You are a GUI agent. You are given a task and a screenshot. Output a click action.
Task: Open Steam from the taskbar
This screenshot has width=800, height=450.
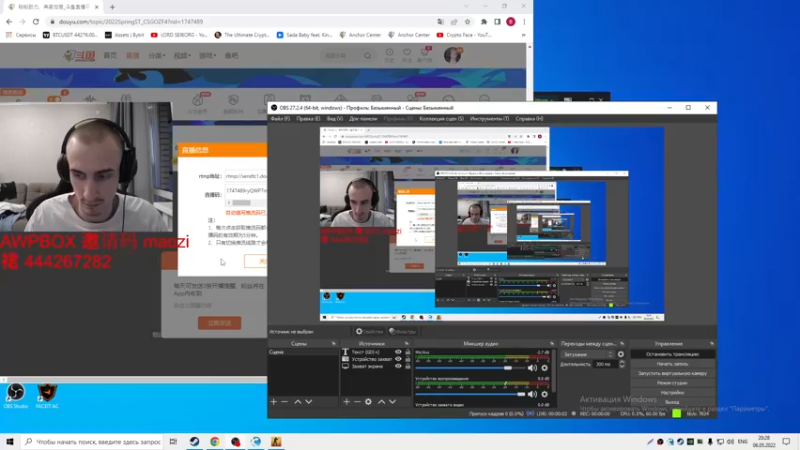[194, 442]
